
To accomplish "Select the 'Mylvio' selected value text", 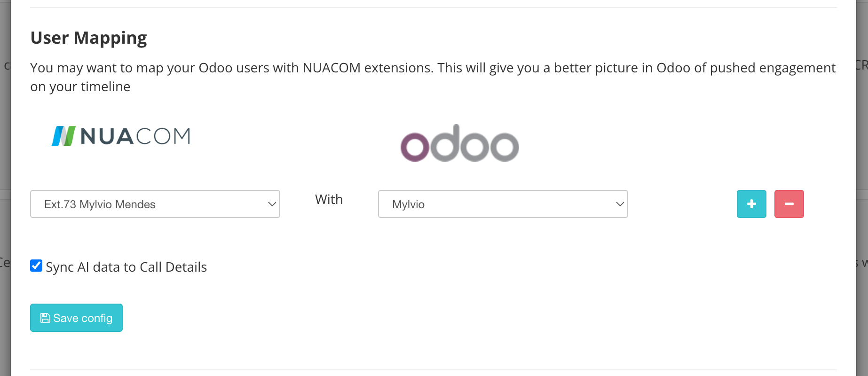I will (x=408, y=204).
